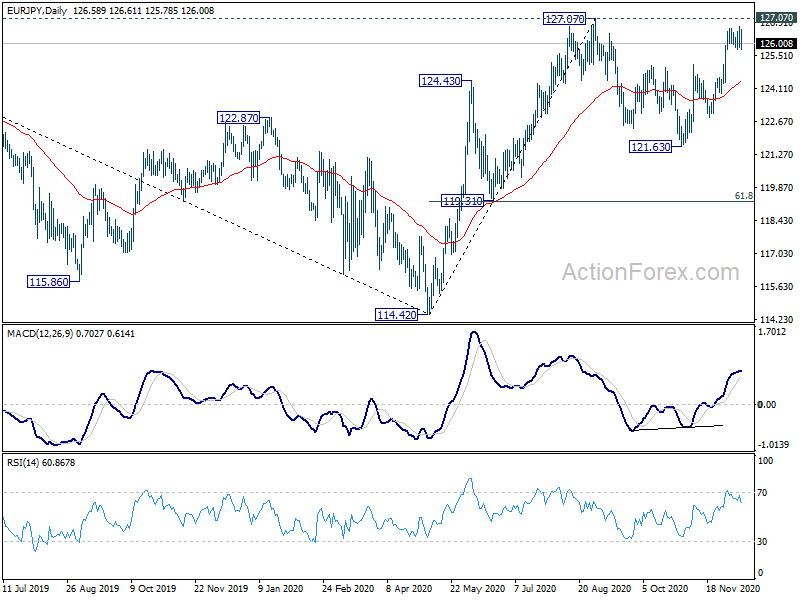800x600 pixels.
Task: Click the current price tag 126.008
Action: (776, 43)
